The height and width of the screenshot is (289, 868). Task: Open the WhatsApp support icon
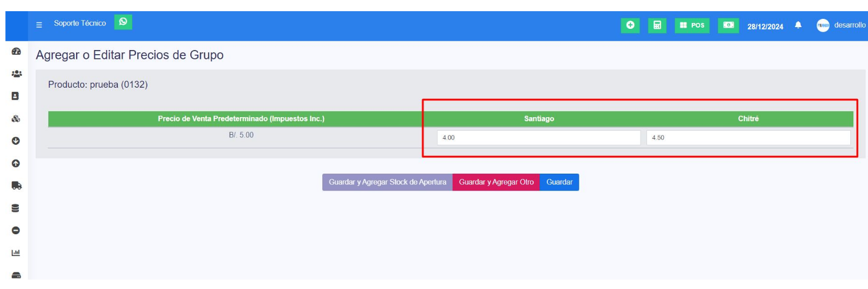(123, 22)
